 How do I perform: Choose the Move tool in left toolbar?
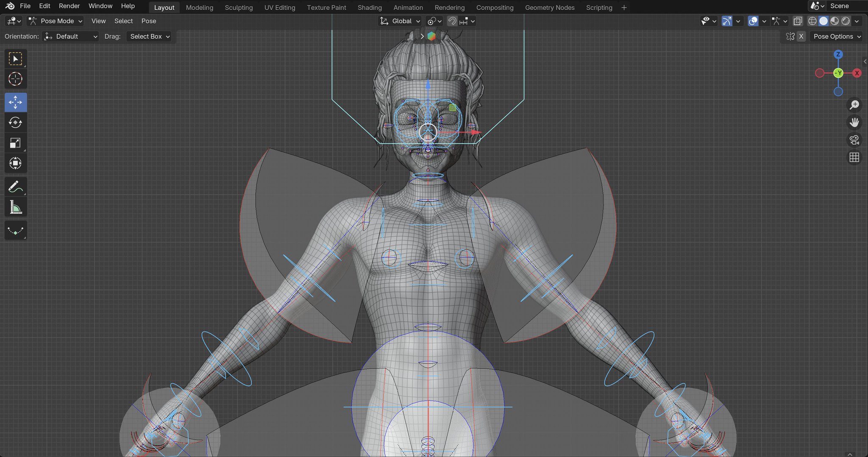point(16,103)
